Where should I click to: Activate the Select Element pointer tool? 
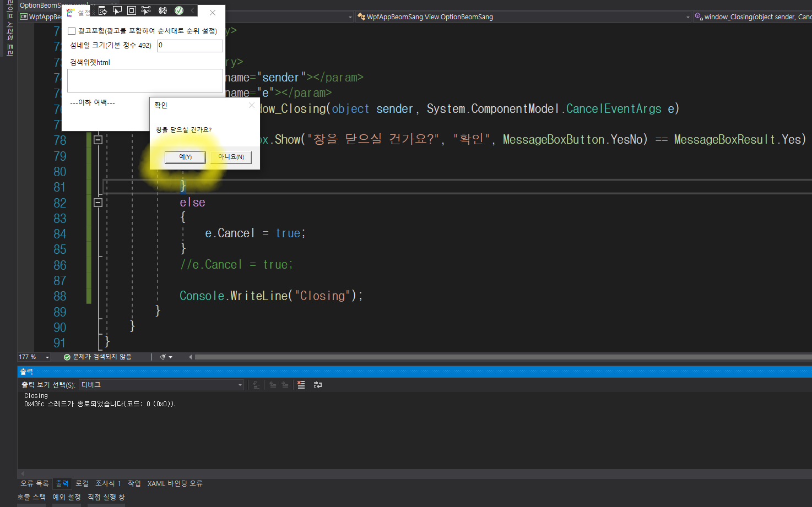point(117,10)
